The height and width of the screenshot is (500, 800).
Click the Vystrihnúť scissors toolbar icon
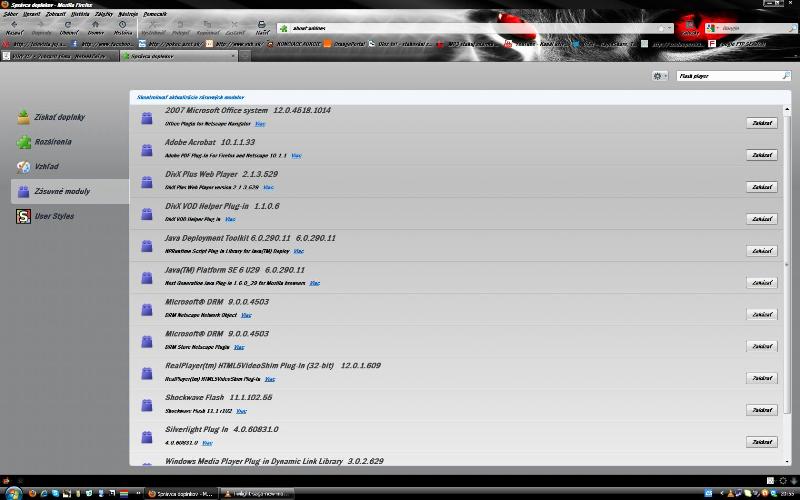coord(153,24)
